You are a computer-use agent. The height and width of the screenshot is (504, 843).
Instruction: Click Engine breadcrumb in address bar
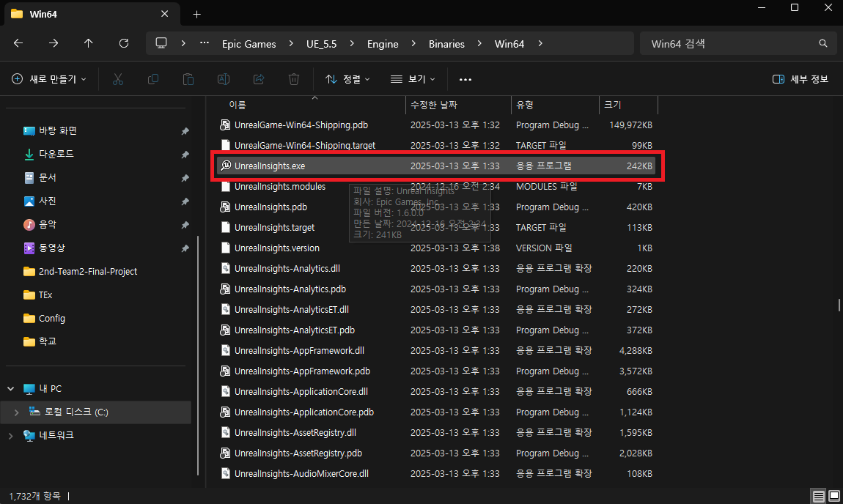click(x=383, y=44)
